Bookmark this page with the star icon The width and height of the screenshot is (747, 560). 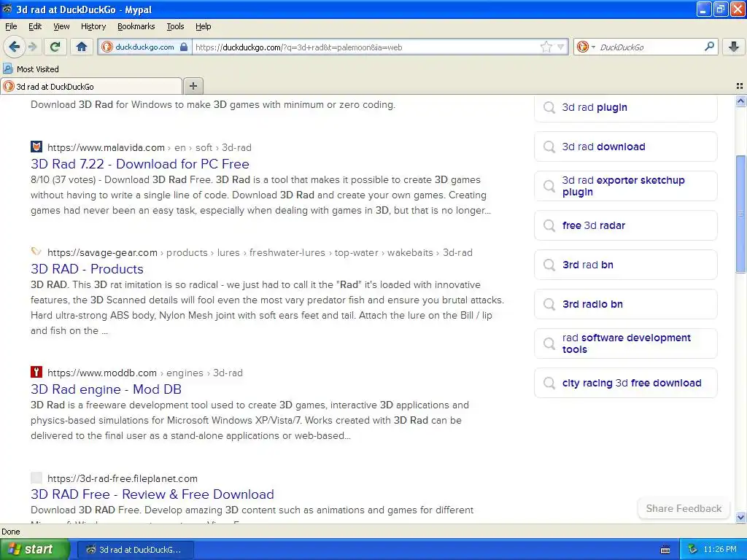point(546,47)
